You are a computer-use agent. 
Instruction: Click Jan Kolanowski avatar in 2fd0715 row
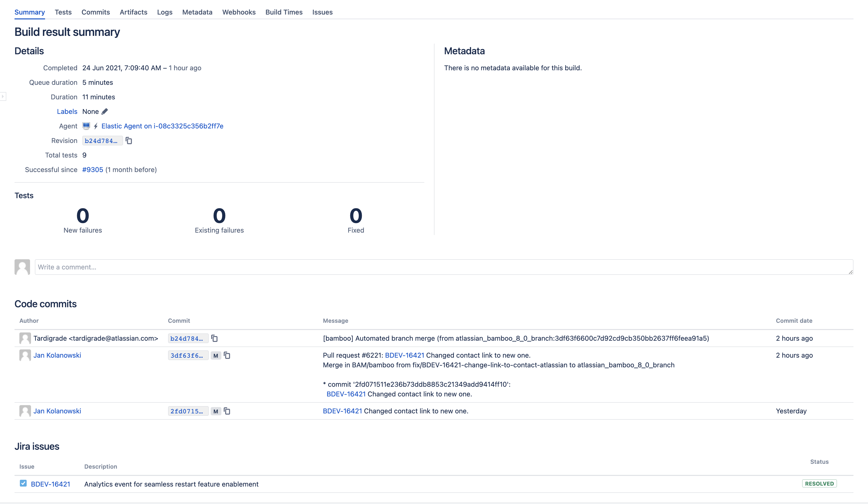tap(25, 411)
